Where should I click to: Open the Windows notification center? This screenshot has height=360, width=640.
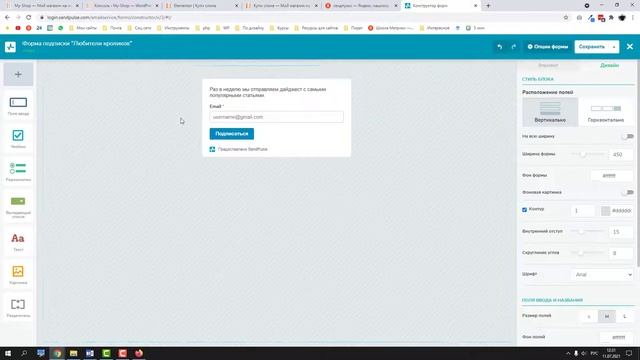coord(629,353)
